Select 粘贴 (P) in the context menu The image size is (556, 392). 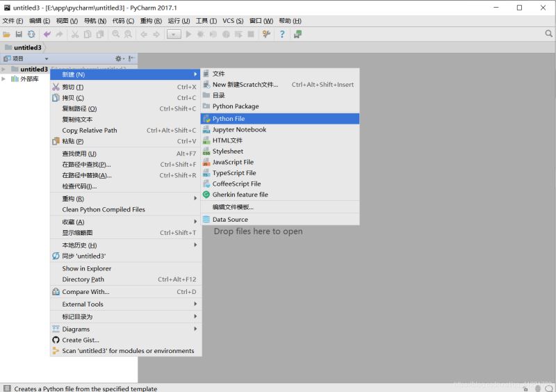[x=126, y=141]
